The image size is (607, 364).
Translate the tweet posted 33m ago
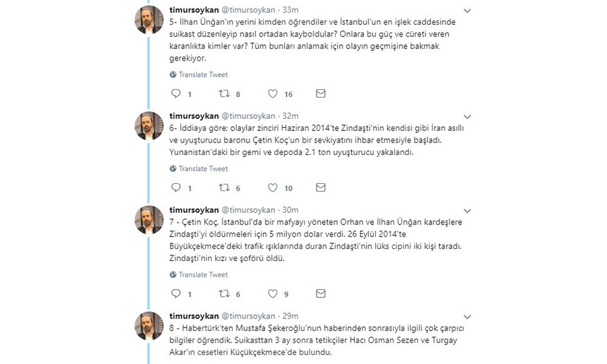203,75
